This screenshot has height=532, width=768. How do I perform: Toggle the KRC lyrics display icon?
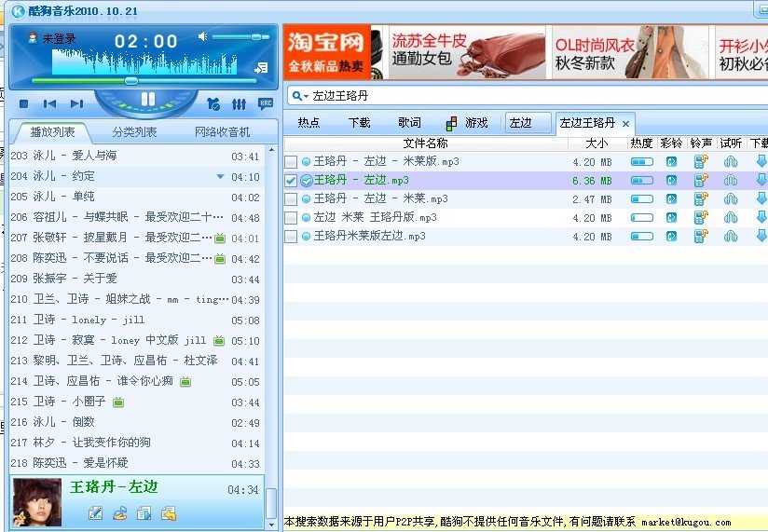(266, 103)
